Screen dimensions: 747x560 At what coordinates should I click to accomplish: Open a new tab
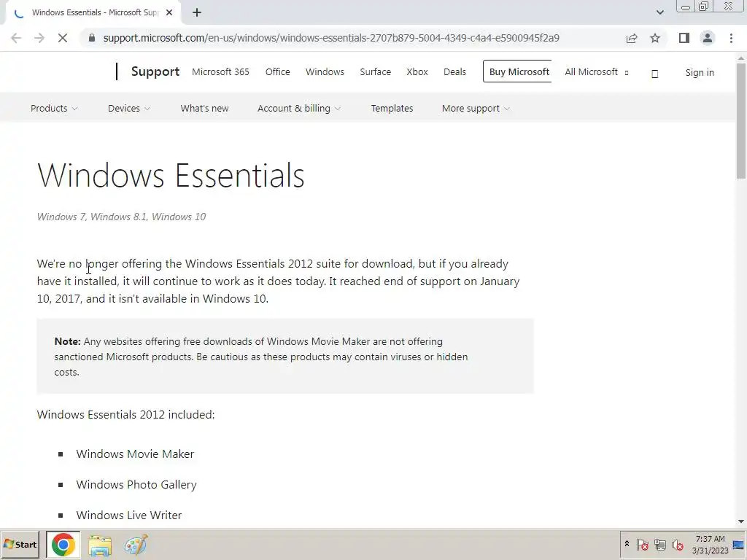click(x=197, y=12)
